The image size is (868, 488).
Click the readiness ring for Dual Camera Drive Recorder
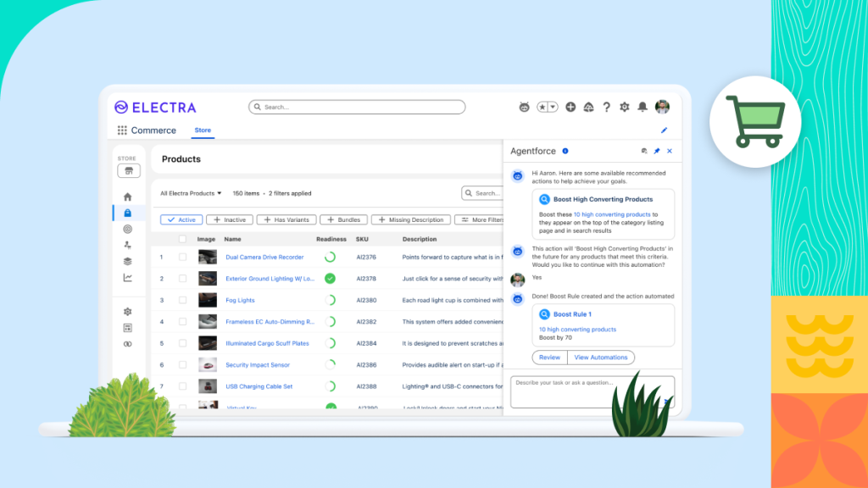[330, 257]
